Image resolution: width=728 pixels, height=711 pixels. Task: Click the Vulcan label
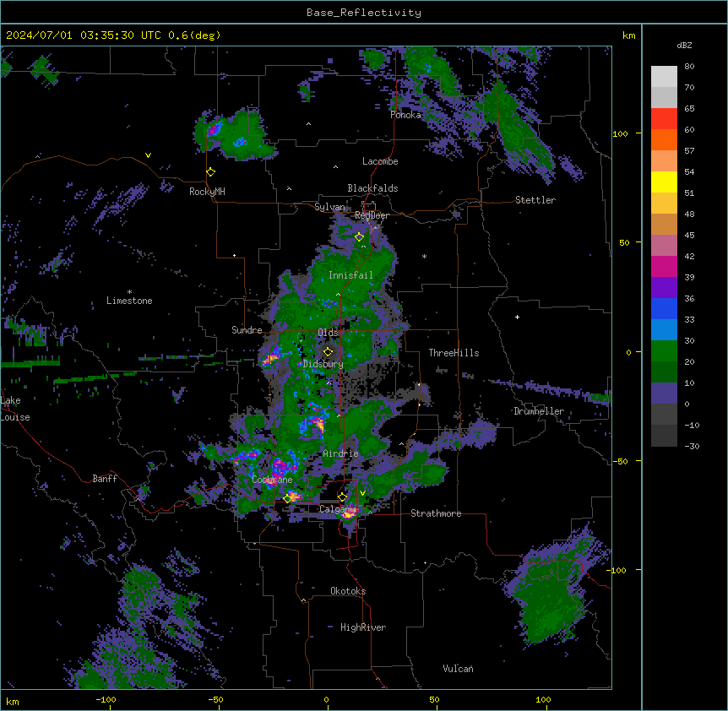coord(458,669)
